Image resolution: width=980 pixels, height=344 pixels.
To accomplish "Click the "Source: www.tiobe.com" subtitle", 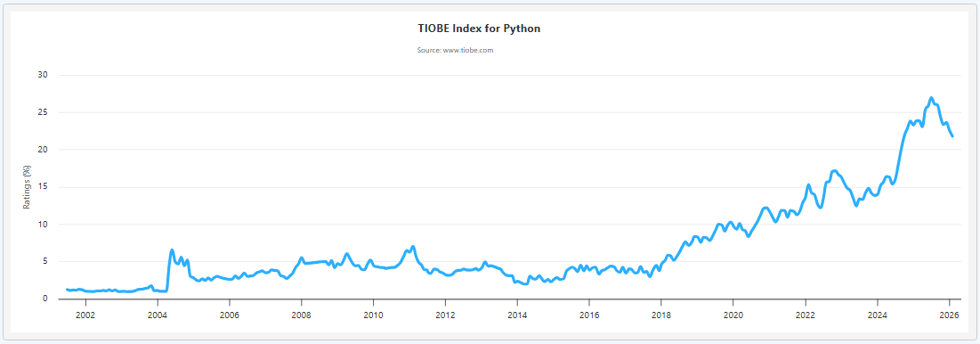I will coord(455,50).
